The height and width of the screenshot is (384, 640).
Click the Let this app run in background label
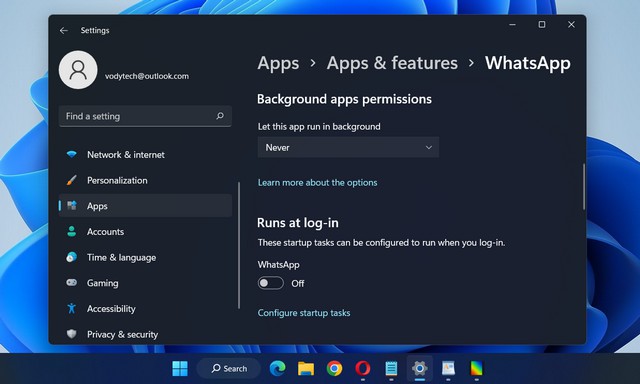tap(319, 127)
